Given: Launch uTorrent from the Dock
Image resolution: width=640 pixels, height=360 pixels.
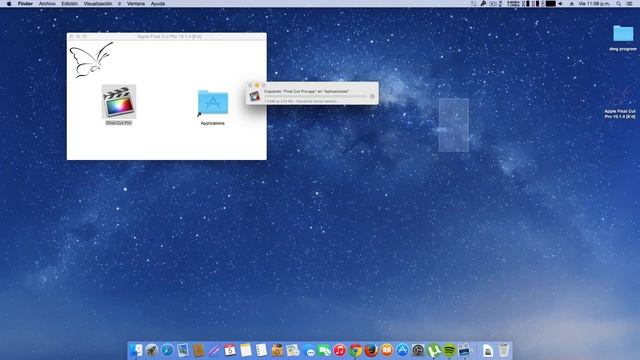Looking at the screenshot, I should click(433, 350).
